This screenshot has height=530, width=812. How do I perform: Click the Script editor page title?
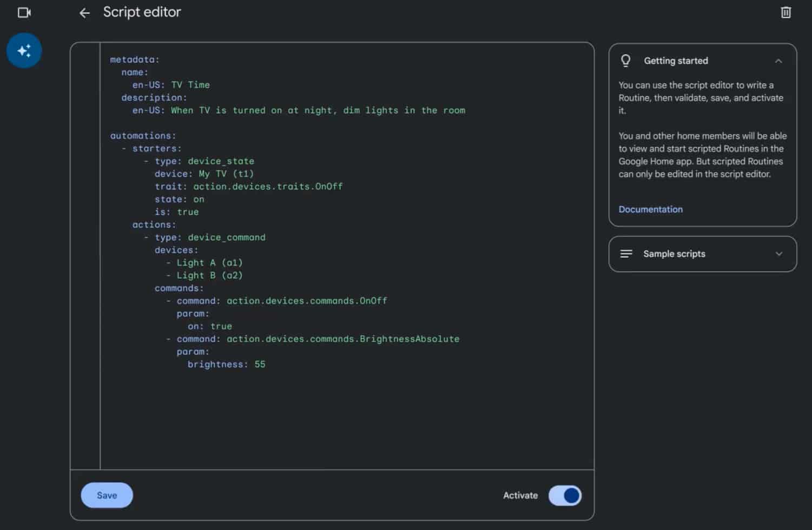coord(142,12)
